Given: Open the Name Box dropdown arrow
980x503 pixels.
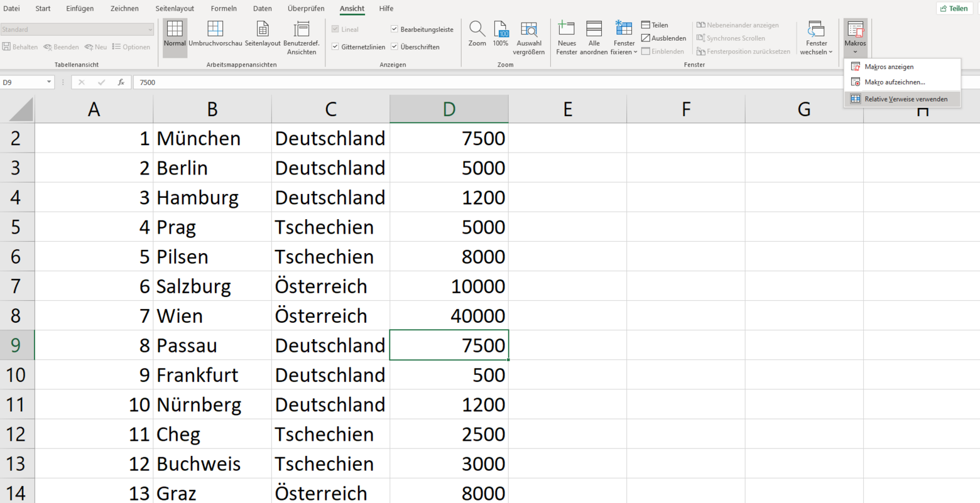Looking at the screenshot, I should tap(49, 82).
